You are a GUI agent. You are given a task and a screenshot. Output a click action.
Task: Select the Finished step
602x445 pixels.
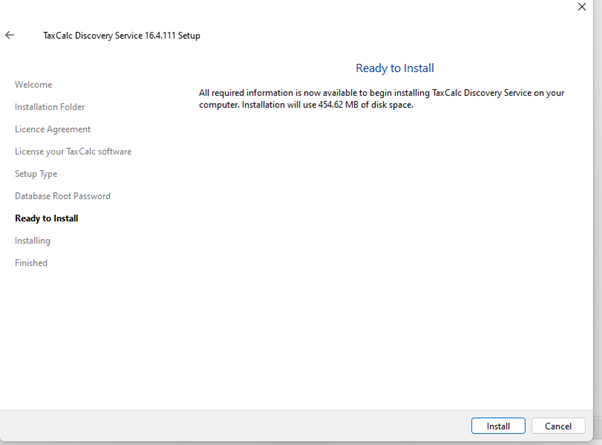[31, 263]
